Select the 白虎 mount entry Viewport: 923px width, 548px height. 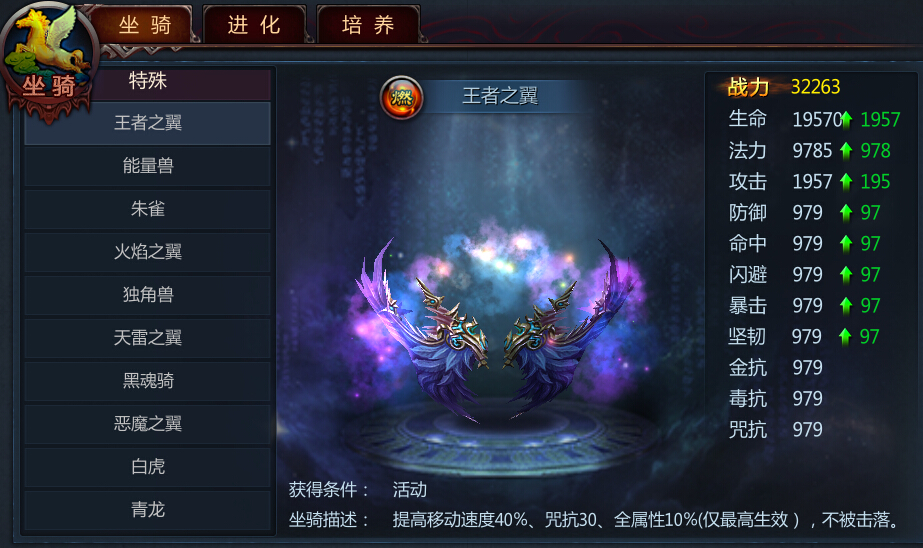point(148,467)
